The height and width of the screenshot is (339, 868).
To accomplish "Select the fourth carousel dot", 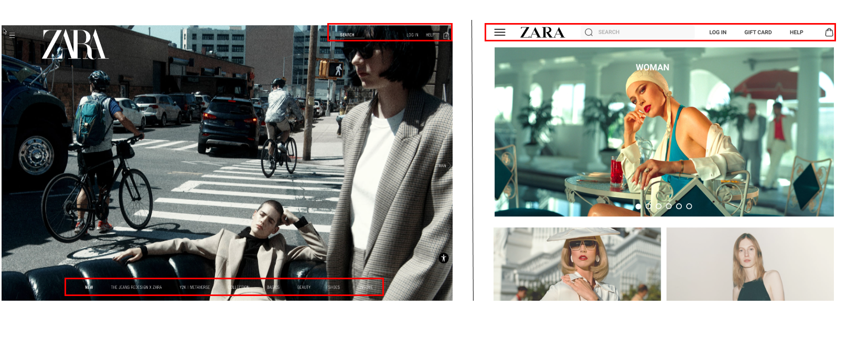I will point(669,206).
